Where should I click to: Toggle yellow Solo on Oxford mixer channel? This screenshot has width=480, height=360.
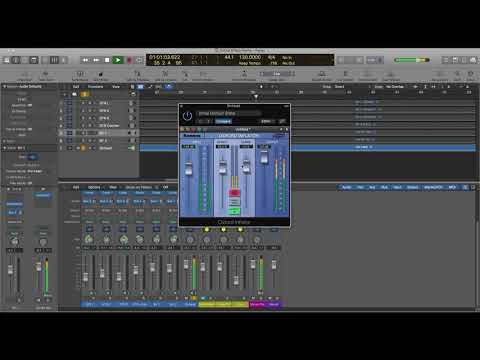pyautogui.click(x=194, y=298)
